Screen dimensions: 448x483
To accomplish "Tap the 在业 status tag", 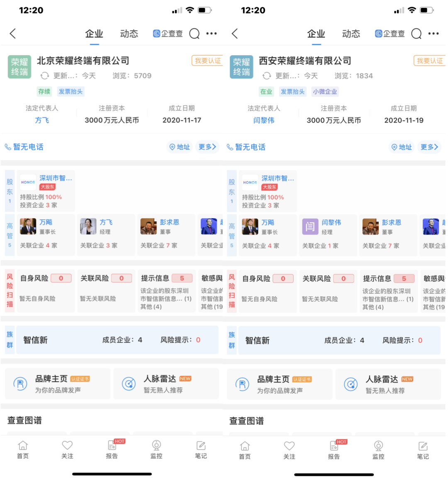I will [x=266, y=91].
